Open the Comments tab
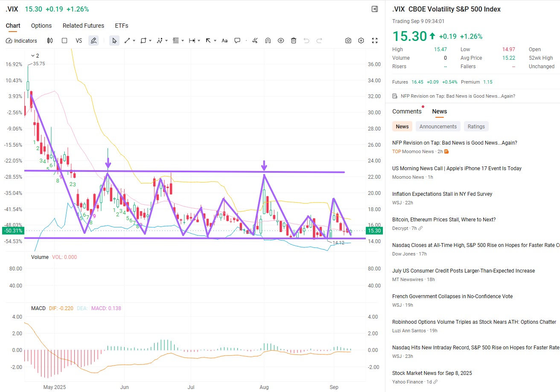Viewport: 560px width, 392px height. coord(406,111)
